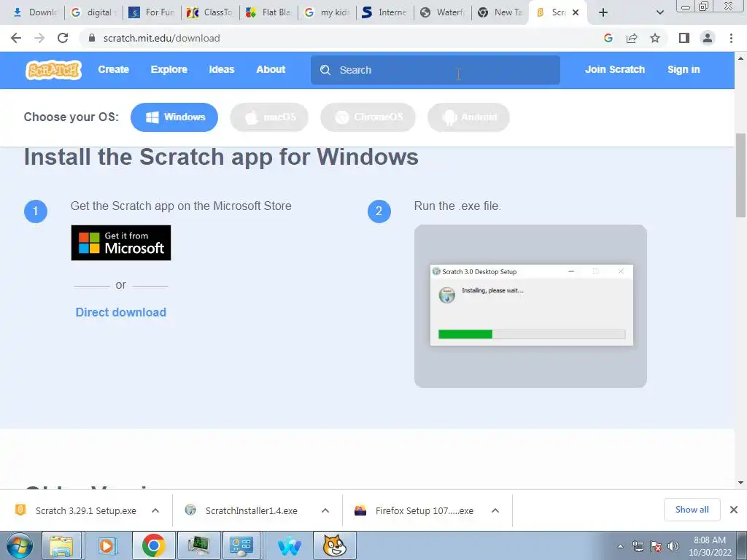Switch to the Waterf tab
The width and height of the screenshot is (747, 560).
(x=443, y=12)
